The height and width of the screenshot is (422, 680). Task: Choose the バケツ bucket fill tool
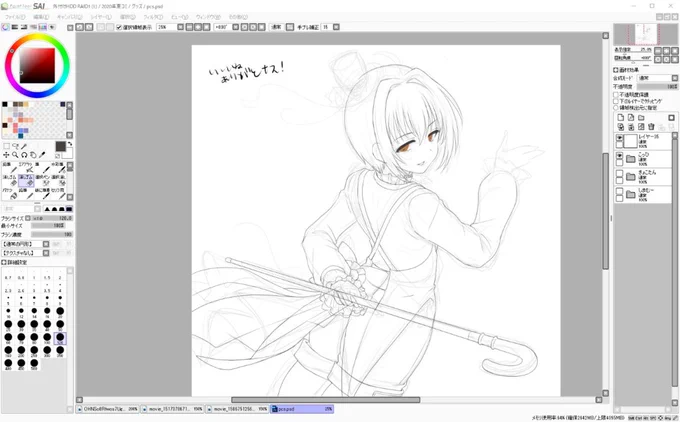coord(10,193)
